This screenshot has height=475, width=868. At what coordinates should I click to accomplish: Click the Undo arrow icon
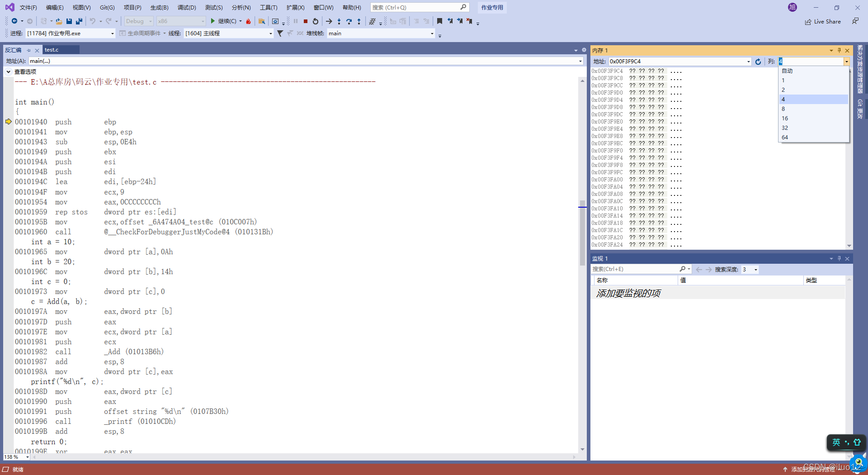[93, 21]
